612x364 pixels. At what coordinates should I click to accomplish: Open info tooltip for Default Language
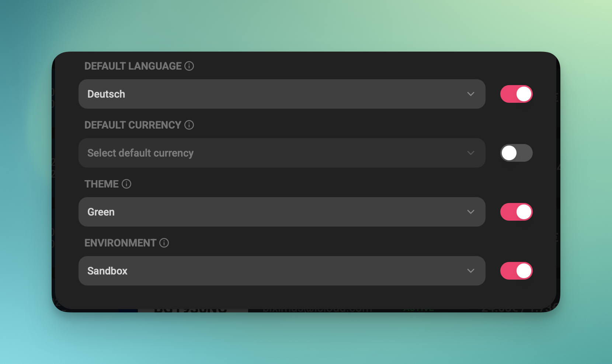189,66
